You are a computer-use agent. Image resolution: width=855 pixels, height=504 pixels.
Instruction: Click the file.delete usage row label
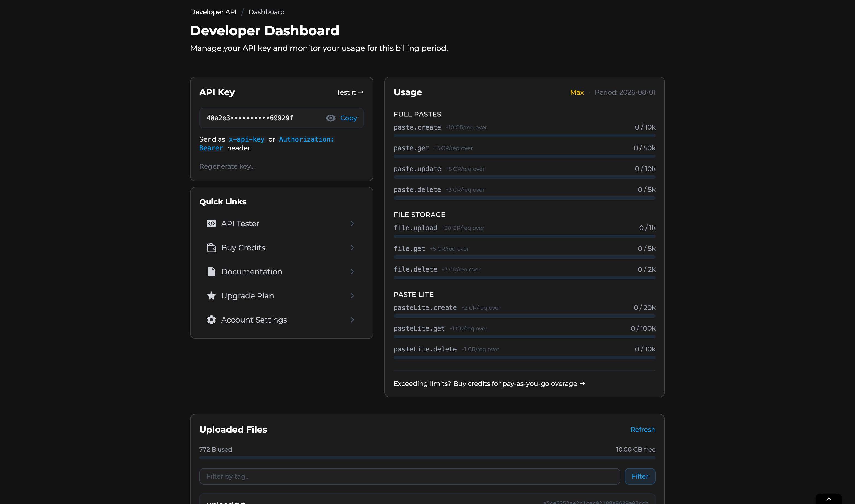[415, 269]
